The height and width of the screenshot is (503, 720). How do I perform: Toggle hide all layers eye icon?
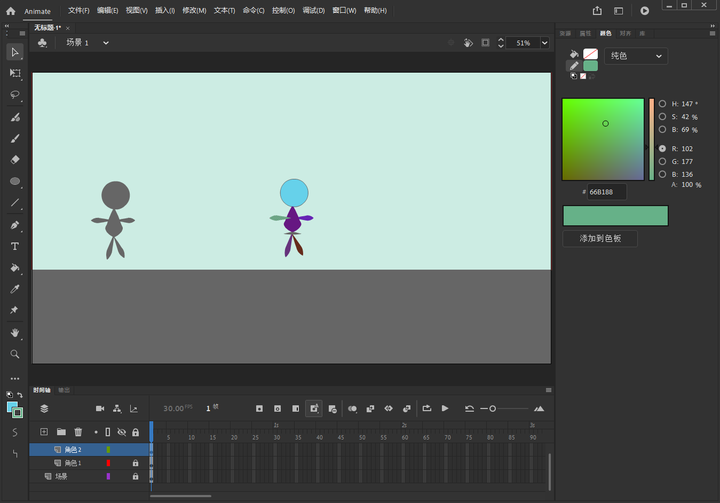point(122,432)
